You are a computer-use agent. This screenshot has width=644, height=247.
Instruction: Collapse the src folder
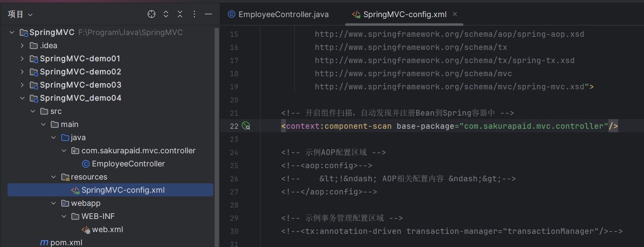(33, 111)
